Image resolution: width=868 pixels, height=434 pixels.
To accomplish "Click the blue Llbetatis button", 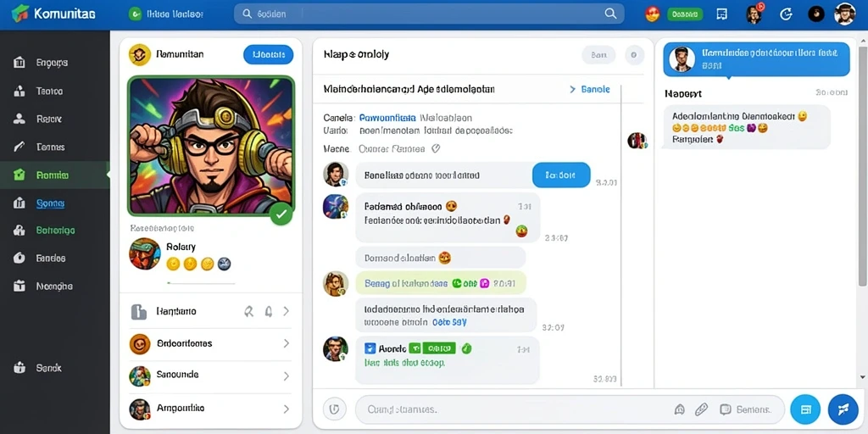I will 269,54.
